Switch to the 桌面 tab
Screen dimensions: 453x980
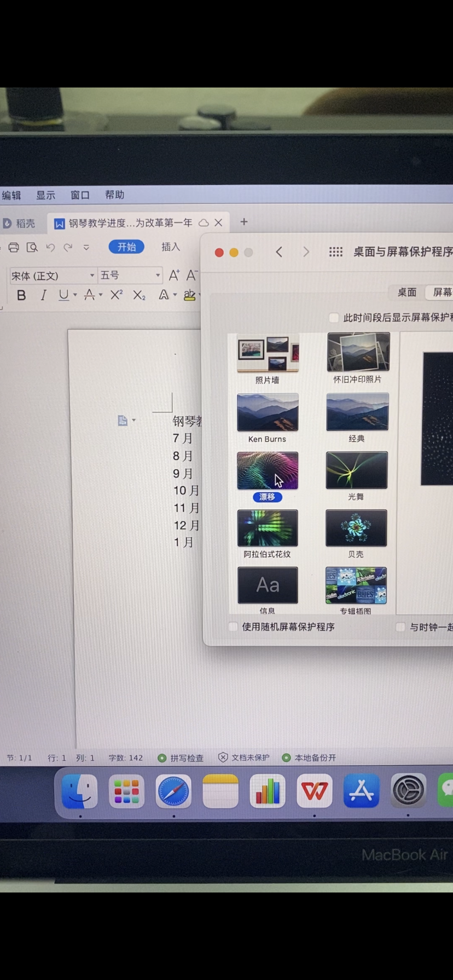[406, 292]
